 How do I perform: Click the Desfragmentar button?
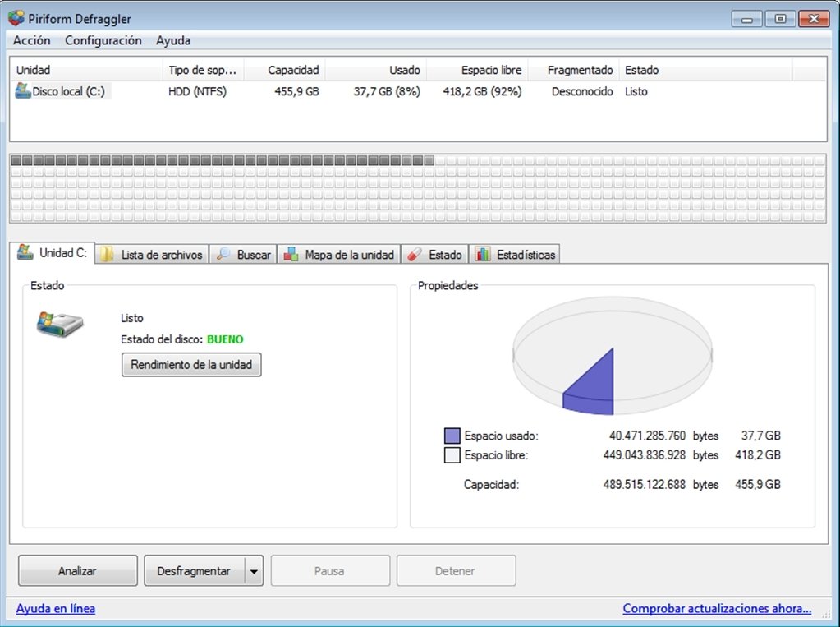point(194,570)
